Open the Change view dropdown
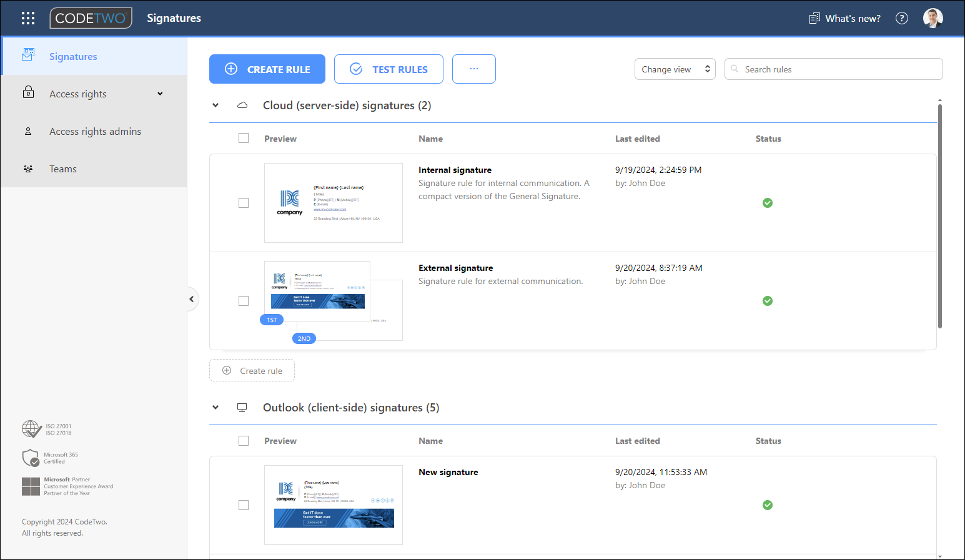965x560 pixels. click(x=675, y=69)
